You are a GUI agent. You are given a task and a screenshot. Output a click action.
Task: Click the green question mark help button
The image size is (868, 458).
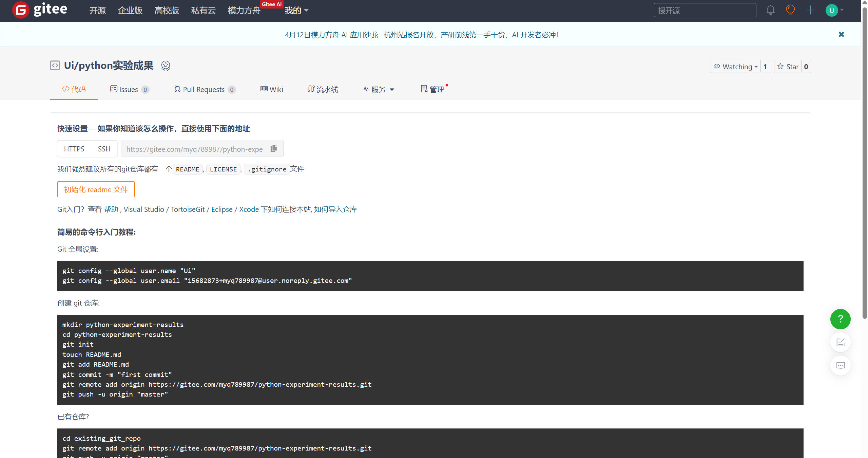point(840,319)
